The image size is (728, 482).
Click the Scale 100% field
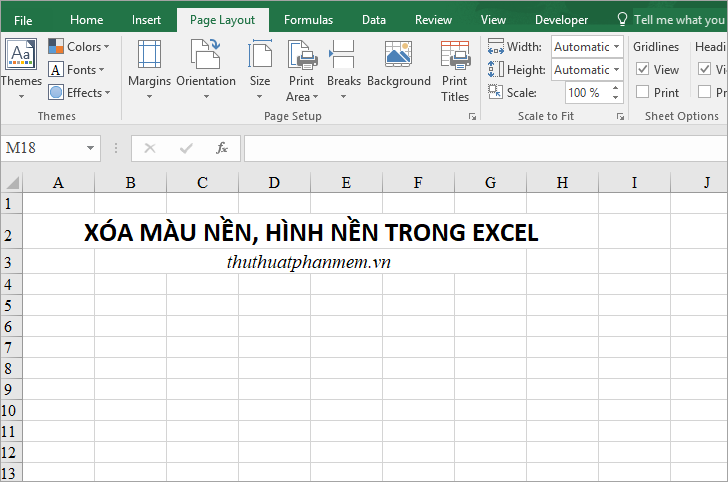click(587, 92)
